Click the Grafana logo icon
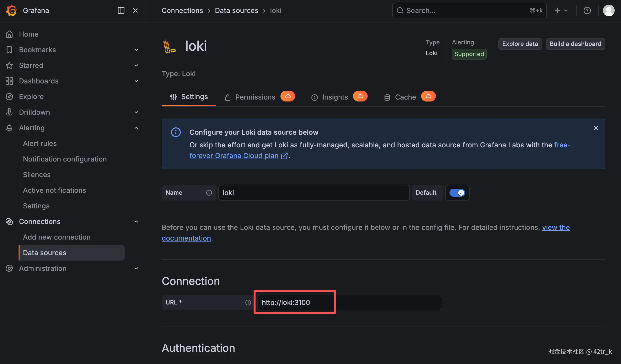This screenshot has height=364, width=621. coord(11,10)
